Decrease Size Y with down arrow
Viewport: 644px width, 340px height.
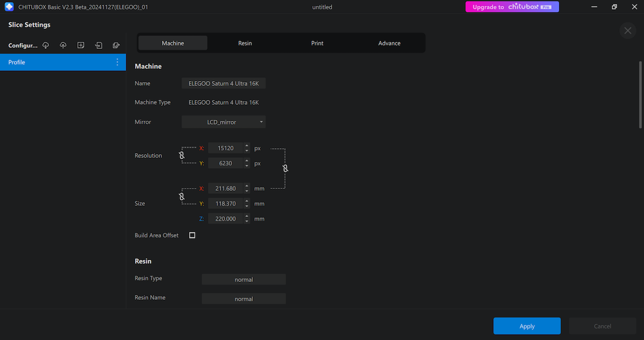pos(247,206)
